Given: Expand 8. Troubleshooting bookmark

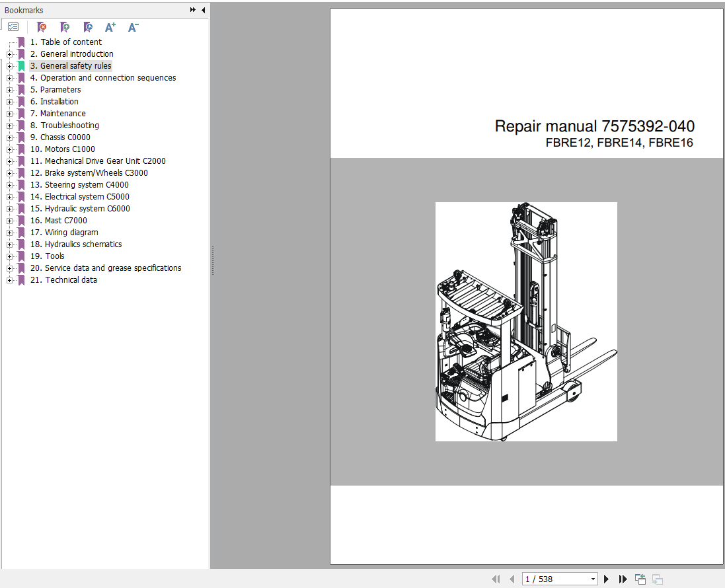Looking at the screenshot, I should tap(9, 126).
